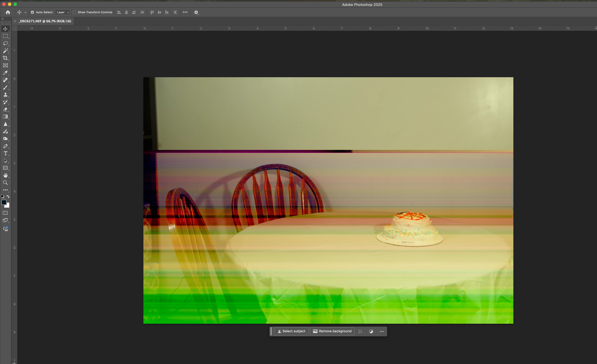Click the Remove background button
Image resolution: width=597 pixels, height=364 pixels.
(x=332, y=331)
